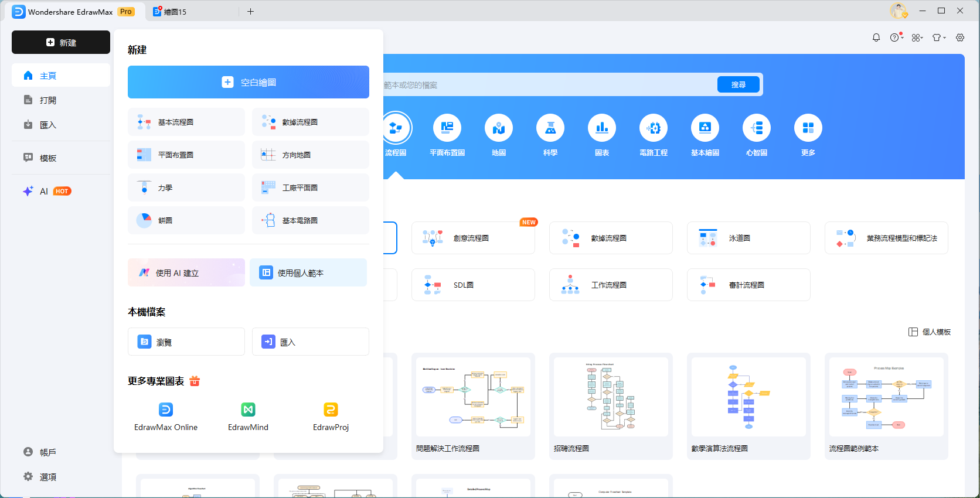Choose the SDL圖 card
The image size is (980, 498).
(473, 285)
